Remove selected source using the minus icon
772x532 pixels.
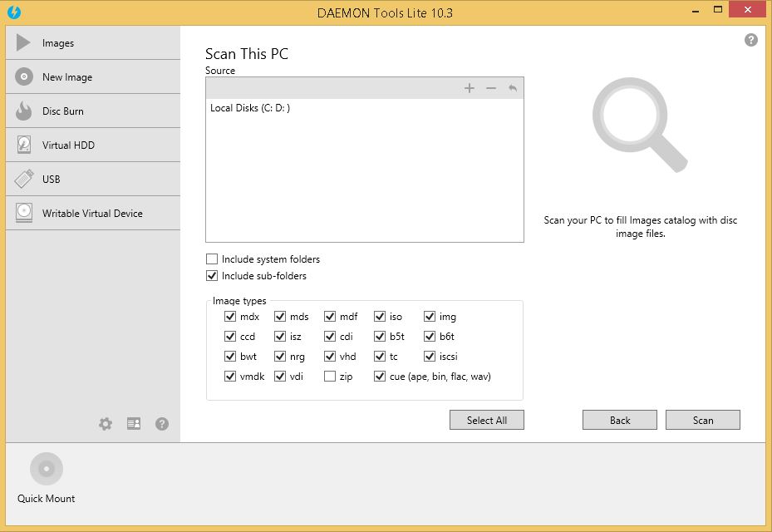[x=490, y=87]
